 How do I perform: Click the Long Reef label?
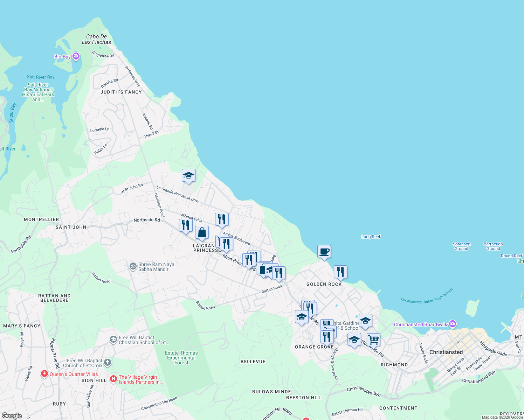click(x=371, y=237)
